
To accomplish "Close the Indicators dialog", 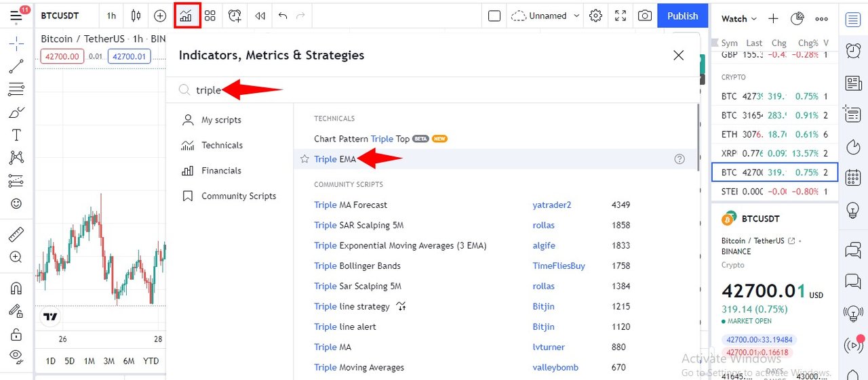I will (x=678, y=56).
